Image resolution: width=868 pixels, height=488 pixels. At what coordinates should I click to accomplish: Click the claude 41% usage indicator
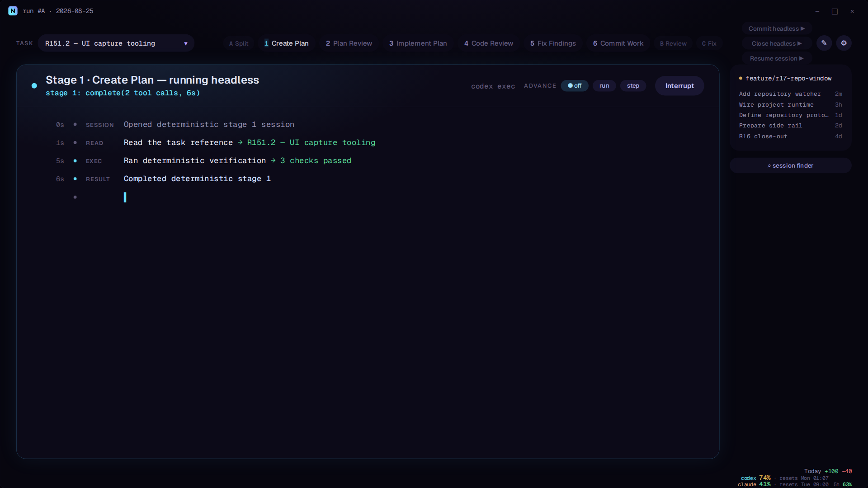click(754, 484)
